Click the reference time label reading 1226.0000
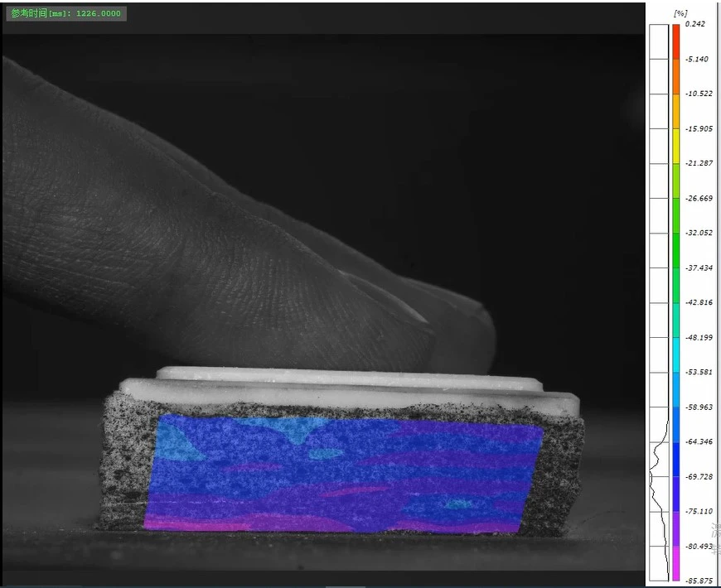Image resolution: width=721 pixels, height=588 pixels. [65, 13]
